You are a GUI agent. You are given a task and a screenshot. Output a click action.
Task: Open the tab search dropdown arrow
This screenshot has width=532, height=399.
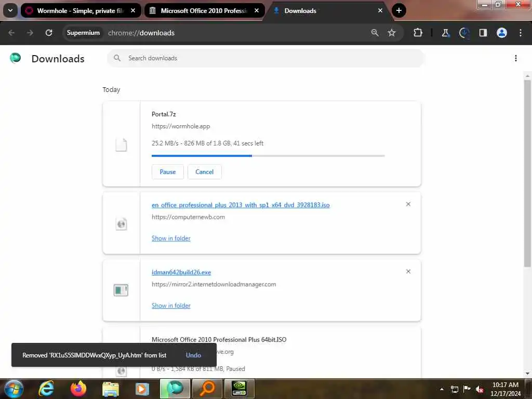pyautogui.click(x=10, y=10)
